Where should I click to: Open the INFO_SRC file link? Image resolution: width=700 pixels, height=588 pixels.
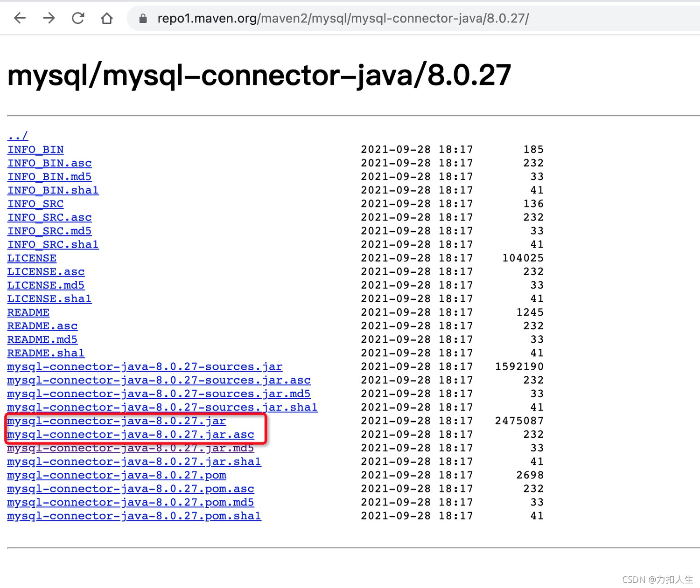[35, 204]
